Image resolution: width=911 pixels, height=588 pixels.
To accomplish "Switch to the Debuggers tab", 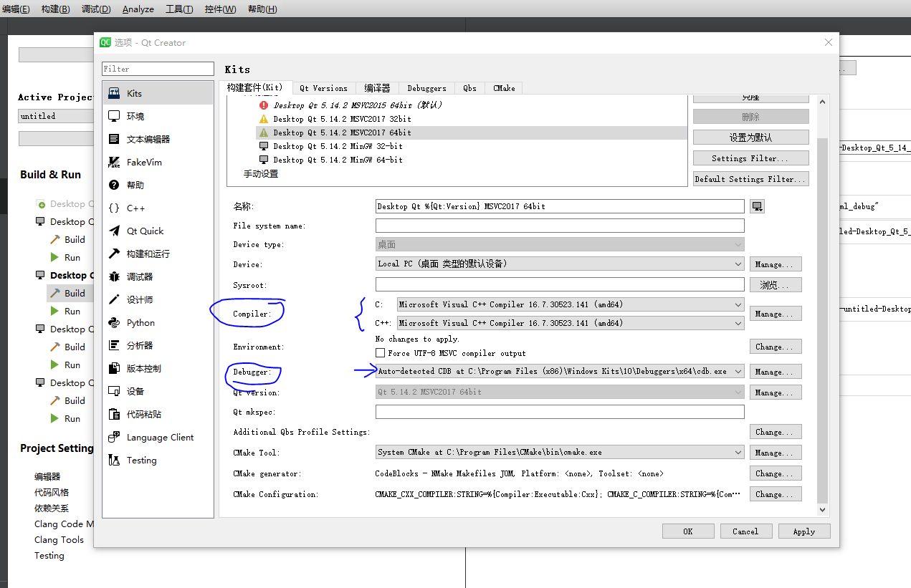I will pyautogui.click(x=426, y=88).
